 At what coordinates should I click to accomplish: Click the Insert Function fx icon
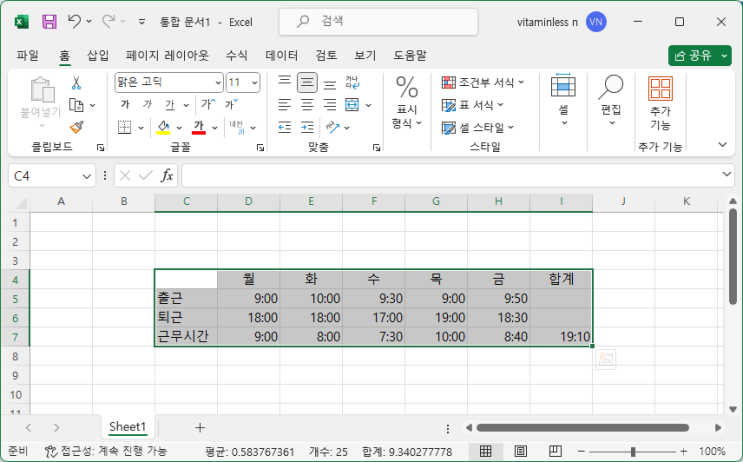click(x=167, y=175)
